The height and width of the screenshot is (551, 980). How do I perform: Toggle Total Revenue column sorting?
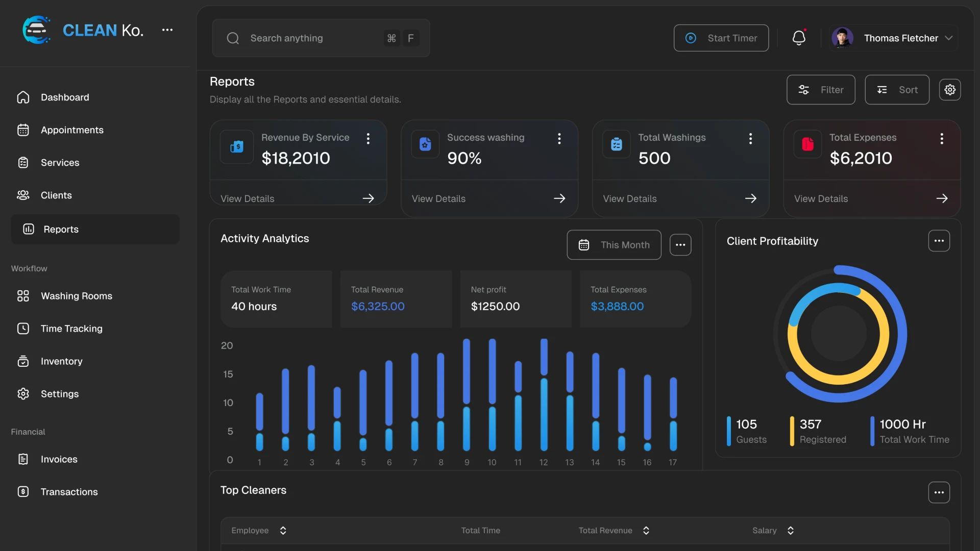coord(646,531)
